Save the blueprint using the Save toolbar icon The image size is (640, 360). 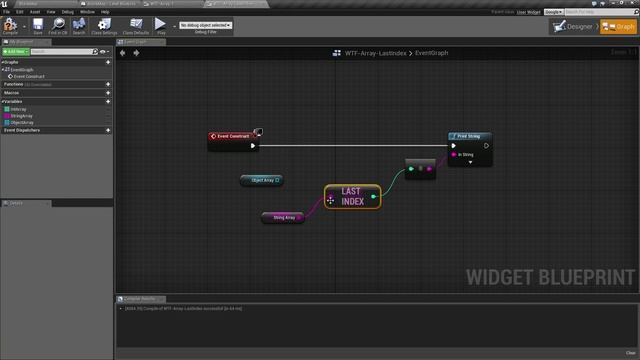(38, 26)
